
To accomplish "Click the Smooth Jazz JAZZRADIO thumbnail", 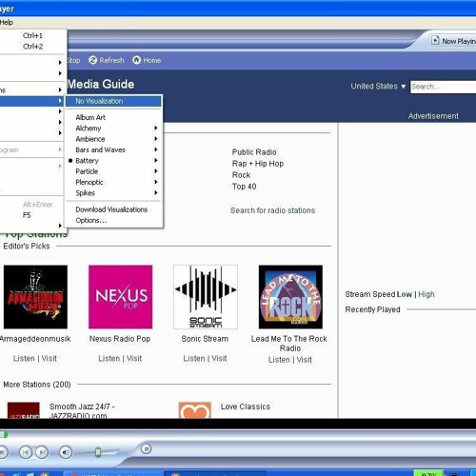I will coord(24,410).
